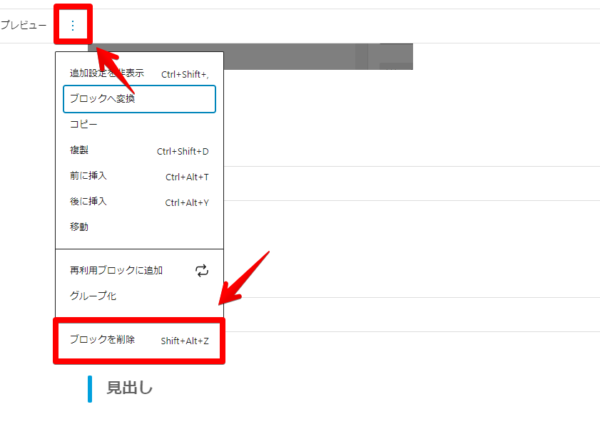Click the Ctrl+Shift+D shortcut hint
This screenshot has height=424, width=600.
(x=182, y=152)
